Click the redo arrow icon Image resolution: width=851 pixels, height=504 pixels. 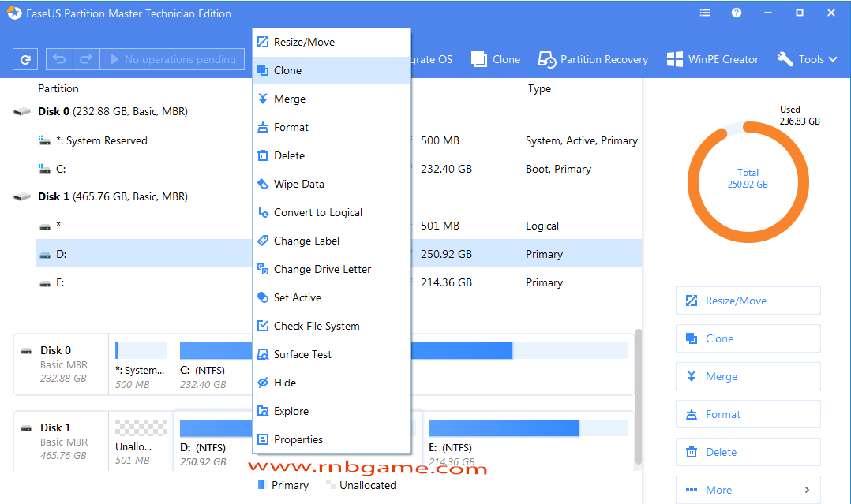86,59
